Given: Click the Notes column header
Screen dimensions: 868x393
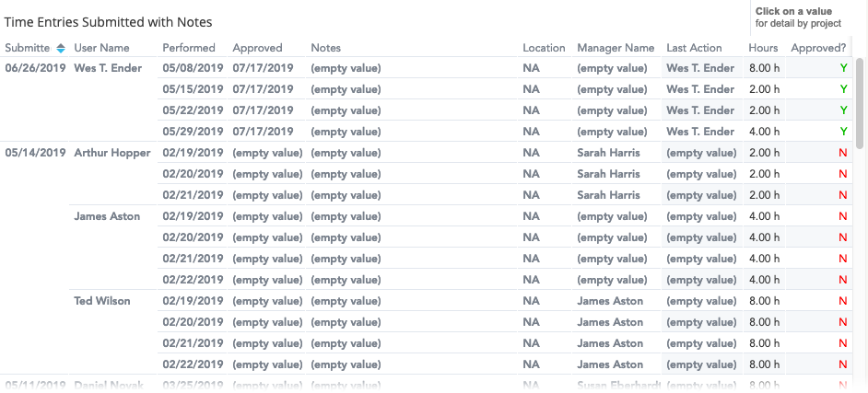Looking at the screenshot, I should pos(325,48).
